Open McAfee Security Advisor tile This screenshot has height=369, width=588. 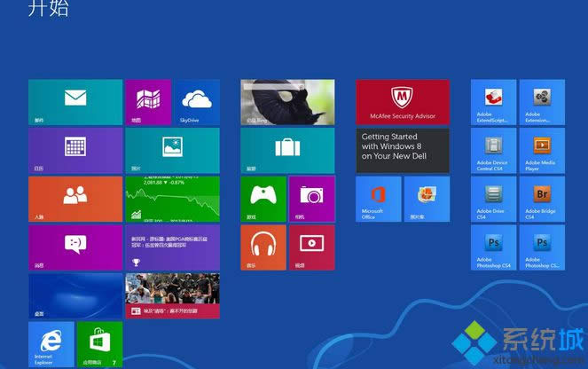click(x=403, y=102)
